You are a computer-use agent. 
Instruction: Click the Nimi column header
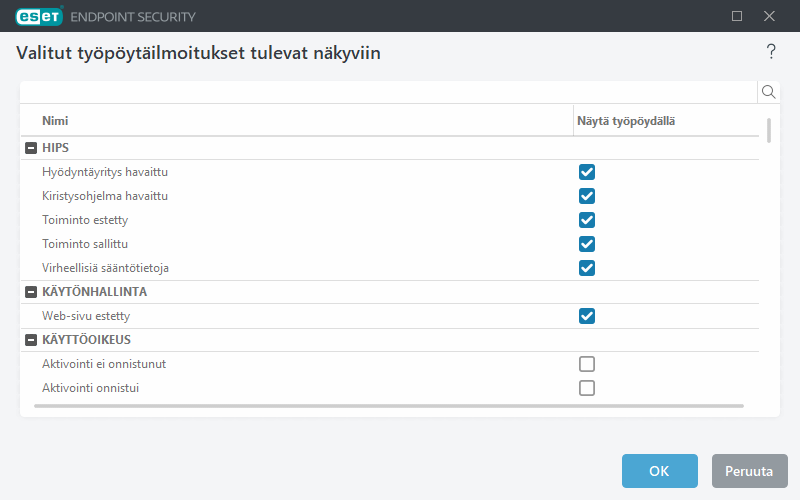tap(55, 121)
